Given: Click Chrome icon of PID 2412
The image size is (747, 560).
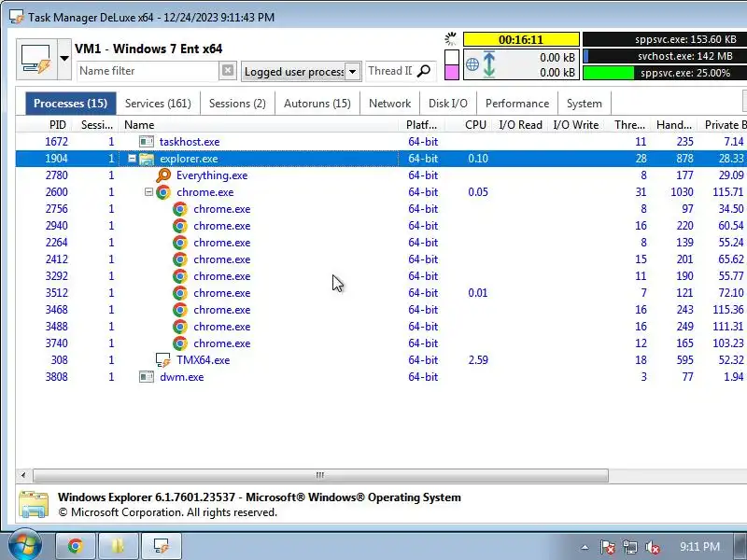Looking at the screenshot, I should 179,259.
